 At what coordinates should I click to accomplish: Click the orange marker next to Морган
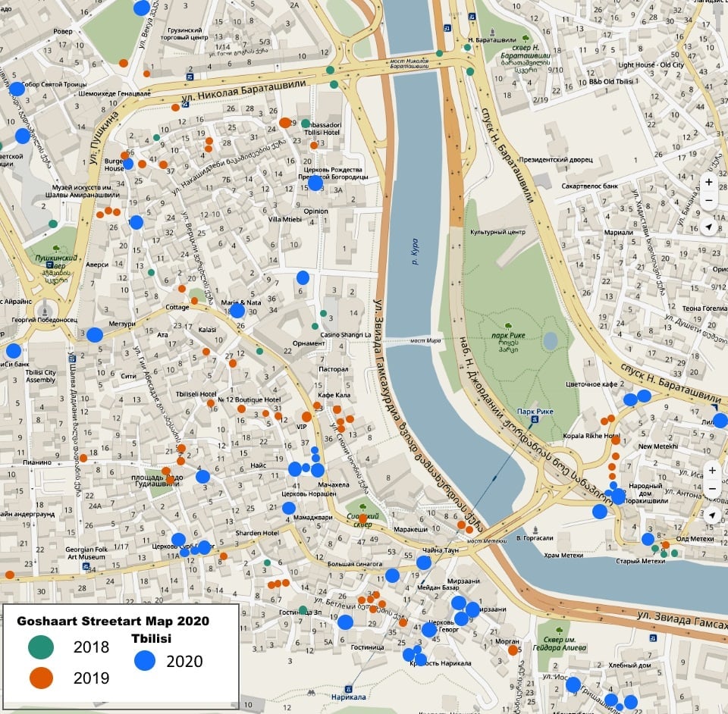click(x=513, y=650)
